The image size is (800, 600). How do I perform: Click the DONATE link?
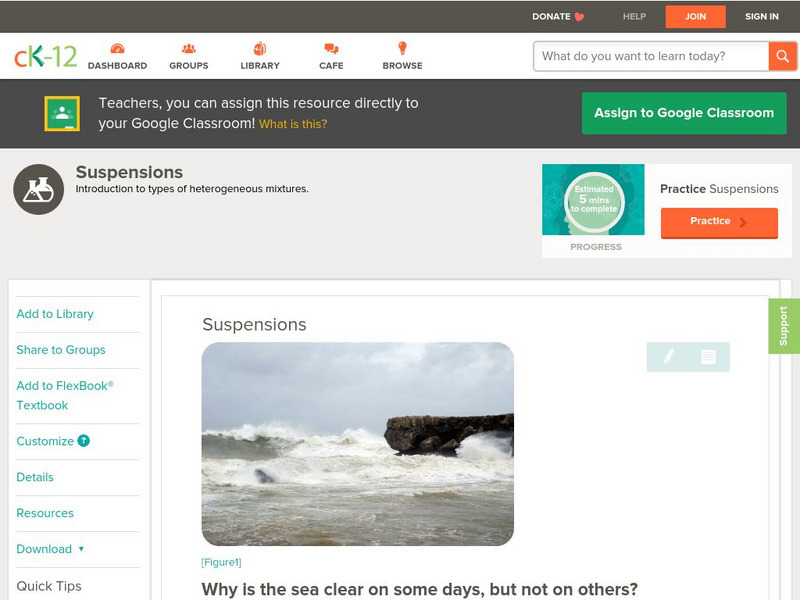click(551, 17)
